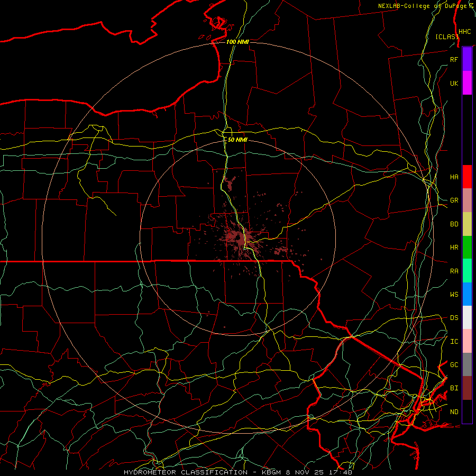Click the GR legend label
476x476 pixels.
point(454,200)
